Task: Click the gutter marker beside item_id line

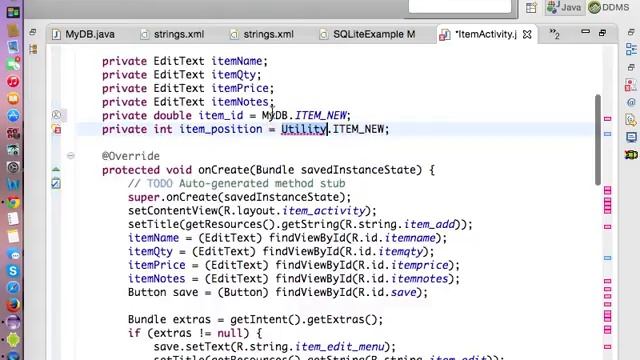Action: point(56,115)
